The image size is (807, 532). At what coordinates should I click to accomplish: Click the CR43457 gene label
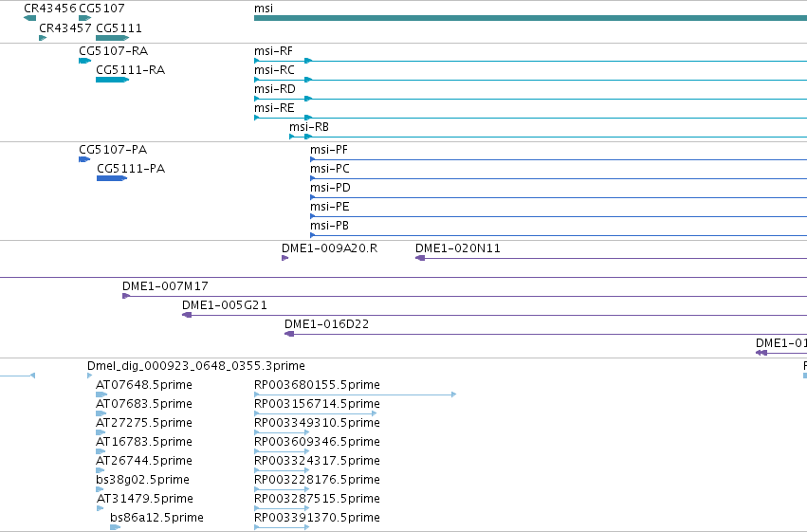coord(65,28)
